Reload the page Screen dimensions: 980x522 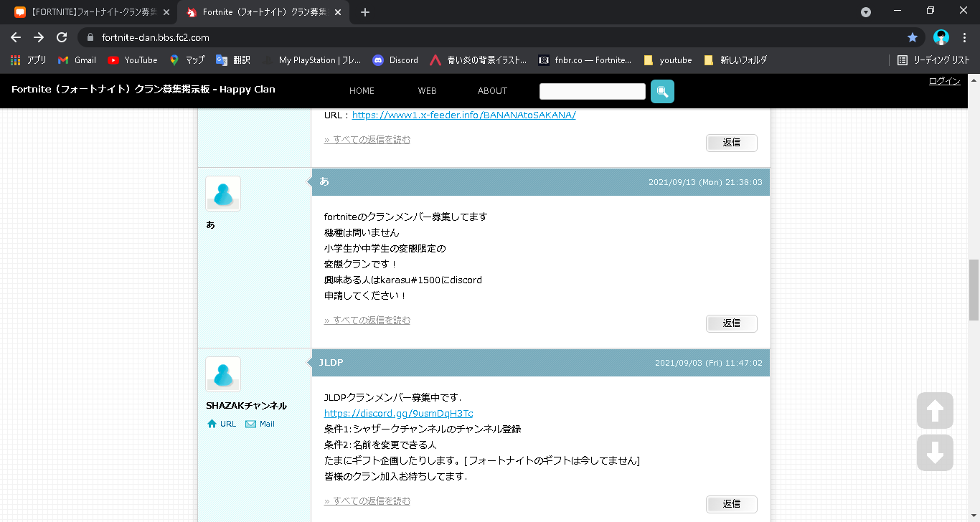click(x=62, y=37)
